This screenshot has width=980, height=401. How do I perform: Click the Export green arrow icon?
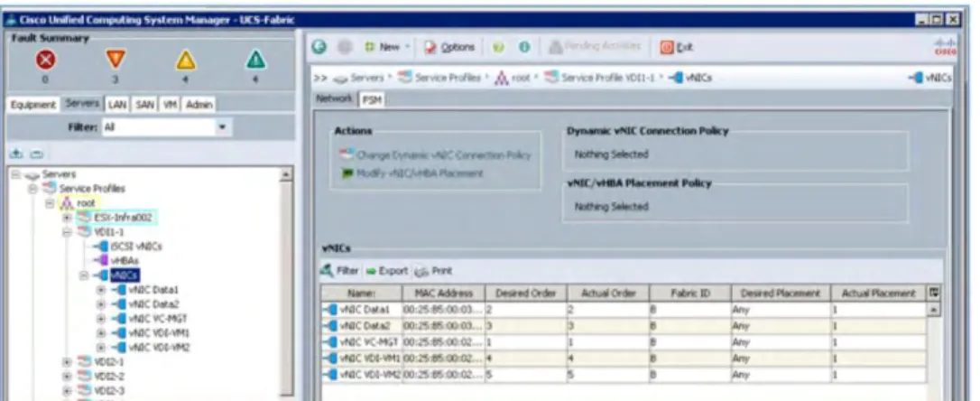point(371,271)
